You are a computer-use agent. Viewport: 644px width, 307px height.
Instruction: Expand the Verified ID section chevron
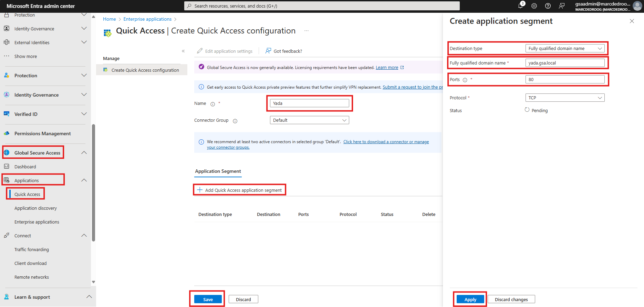click(x=84, y=114)
